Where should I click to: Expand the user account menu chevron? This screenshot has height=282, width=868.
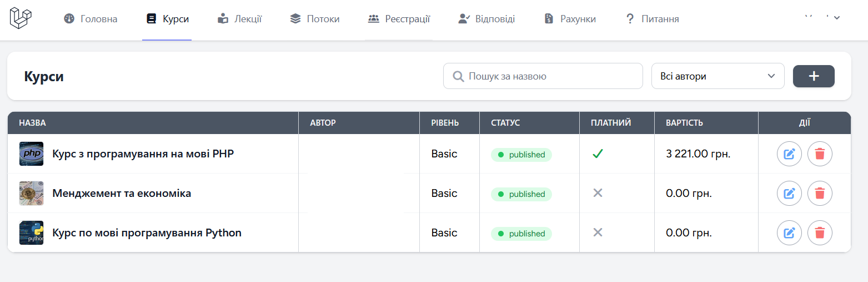click(x=837, y=17)
